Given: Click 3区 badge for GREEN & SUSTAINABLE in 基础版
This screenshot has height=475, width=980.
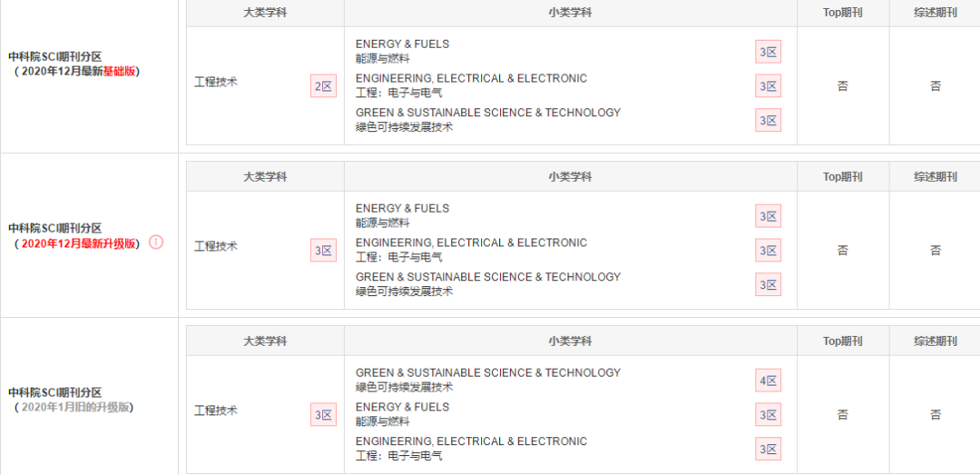Looking at the screenshot, I should (769, 120).
